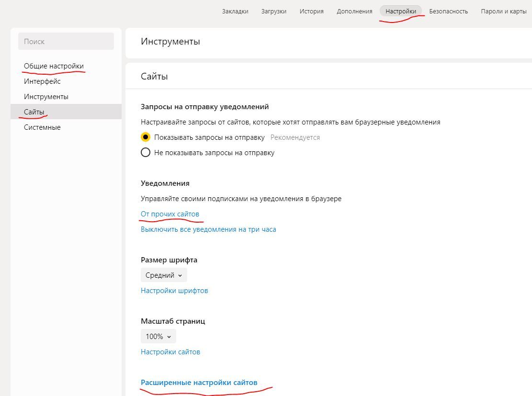Open the Масштаб страниц 100% dropdown
The width and height of the screenshot is (532, 396).
point(158,337)
